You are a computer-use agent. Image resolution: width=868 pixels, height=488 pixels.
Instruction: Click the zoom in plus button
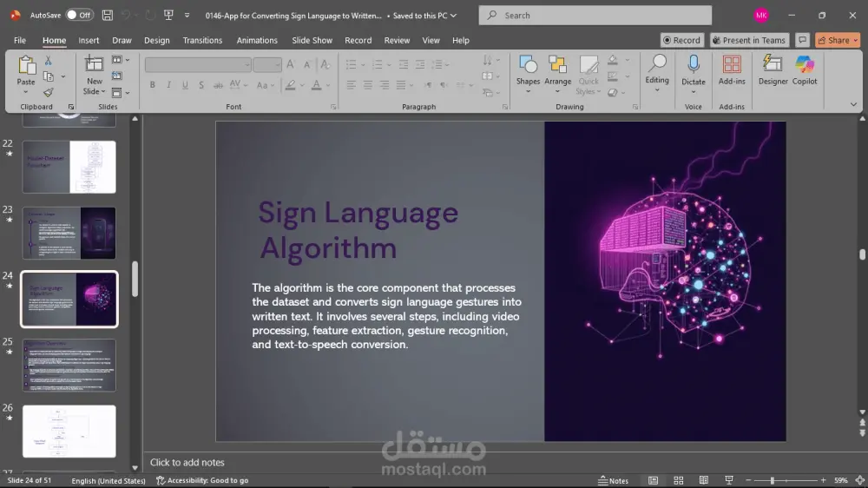[x=823, y=480]
